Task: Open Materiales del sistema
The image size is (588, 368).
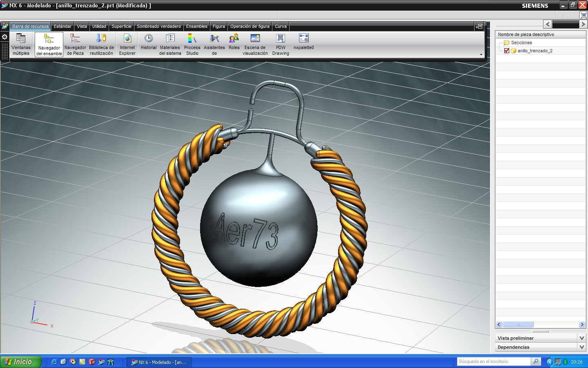Action: click(170, 45)
